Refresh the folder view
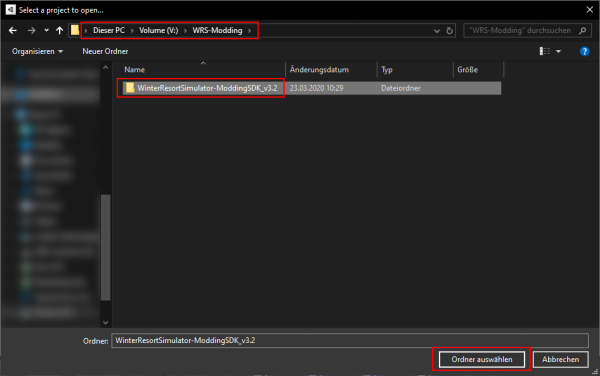600x376 pixels. point(450,31)
